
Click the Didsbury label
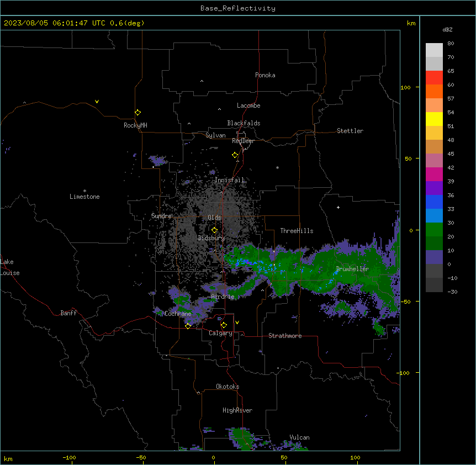tap(211, 238)
